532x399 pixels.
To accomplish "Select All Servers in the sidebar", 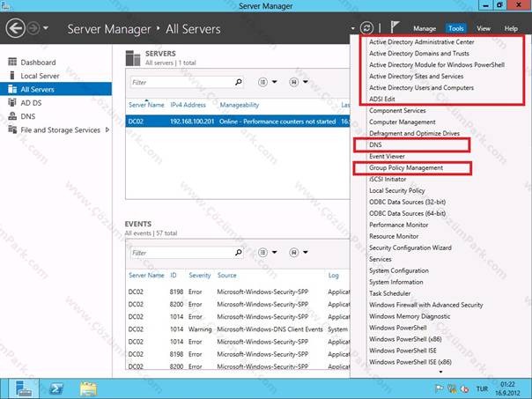I will [55, 89].
